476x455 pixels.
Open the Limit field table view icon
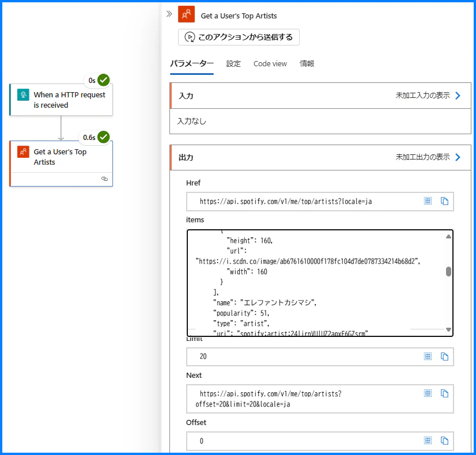[x=428, y=356]
